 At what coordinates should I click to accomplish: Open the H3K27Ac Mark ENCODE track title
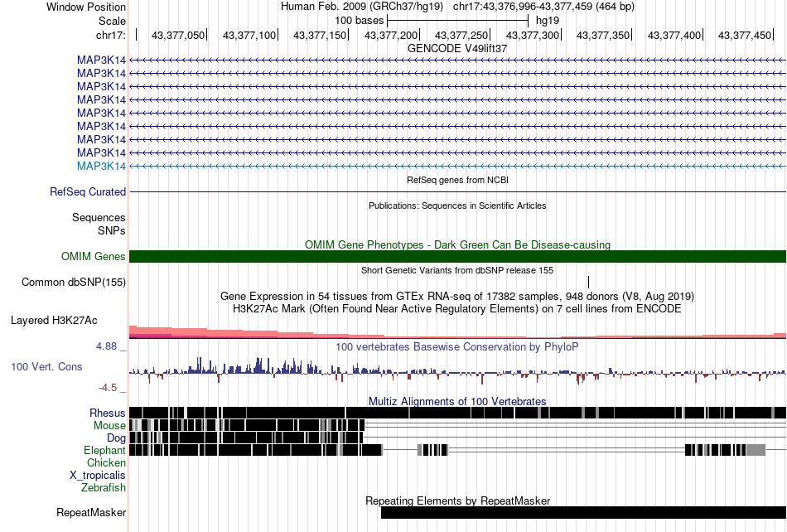(x=457, y=308)
